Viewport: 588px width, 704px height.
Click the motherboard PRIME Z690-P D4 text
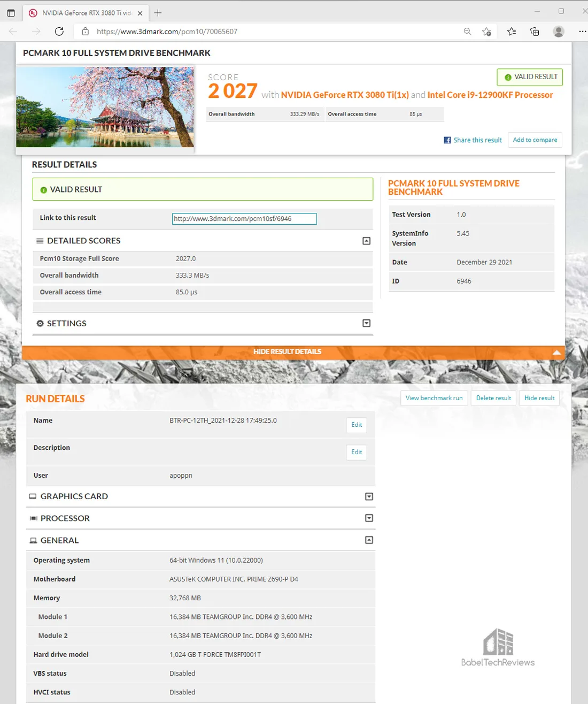234,579
